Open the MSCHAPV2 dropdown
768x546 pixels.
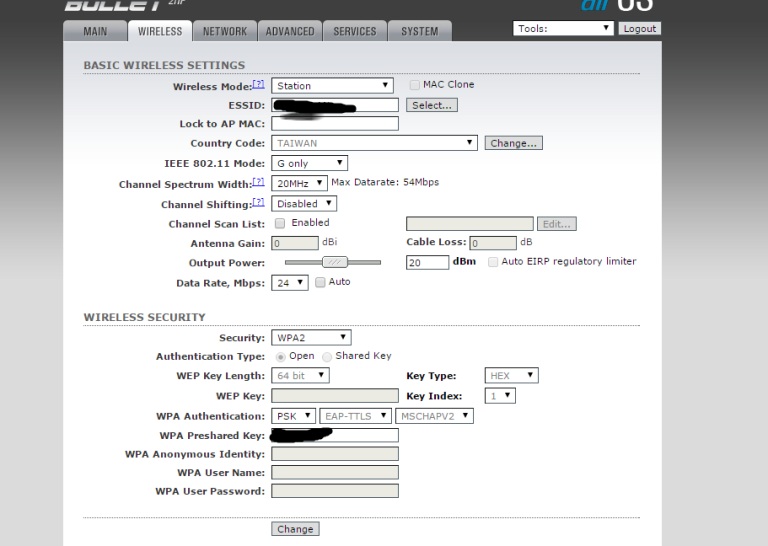[x=434, y=416]
